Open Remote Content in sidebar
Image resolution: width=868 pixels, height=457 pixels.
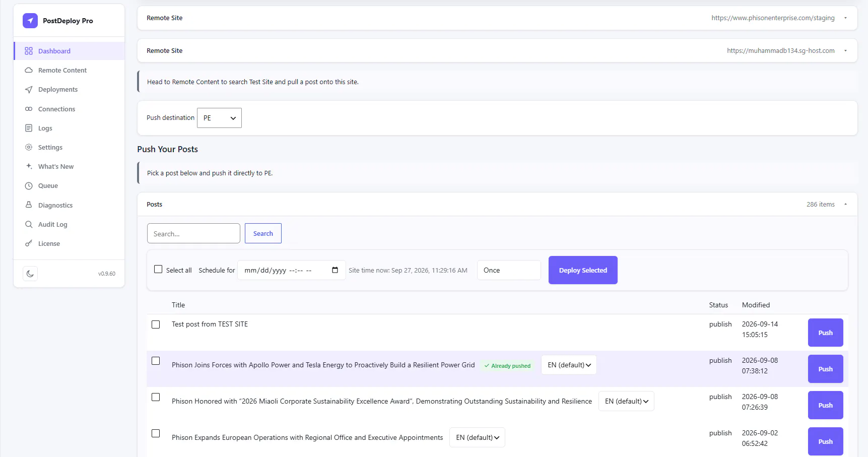(x=69, y=70)
